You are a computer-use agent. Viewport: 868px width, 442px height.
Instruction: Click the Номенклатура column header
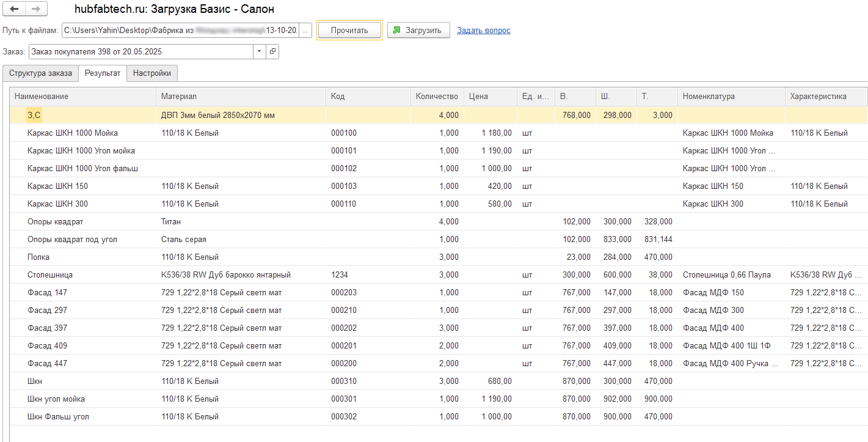[x=731, y=97]
